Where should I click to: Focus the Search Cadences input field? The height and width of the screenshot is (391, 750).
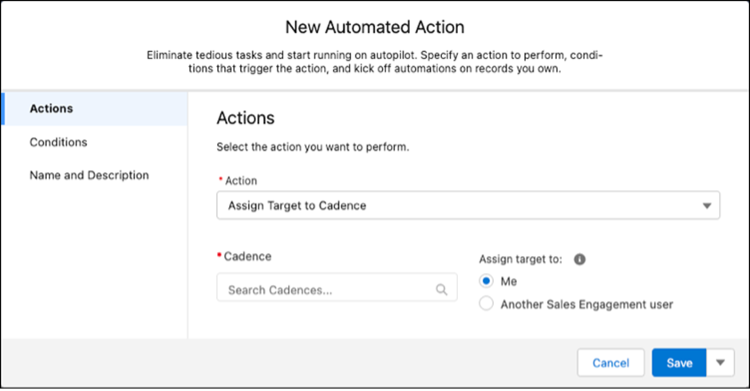coord(337,288)
